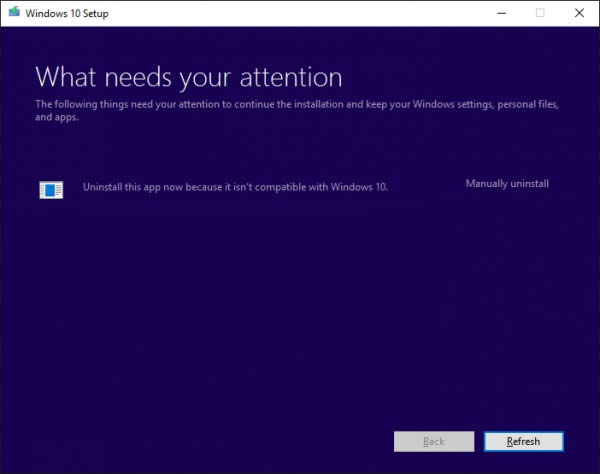Viewport: 600px width, 474px height.
Task: Click the 'and apps.' line of the description
Action: [56, 117]
